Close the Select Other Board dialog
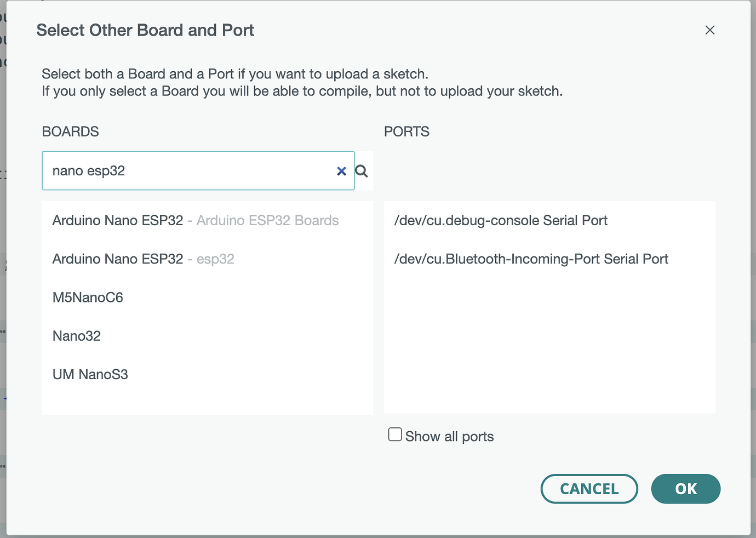 pos(709,30)
